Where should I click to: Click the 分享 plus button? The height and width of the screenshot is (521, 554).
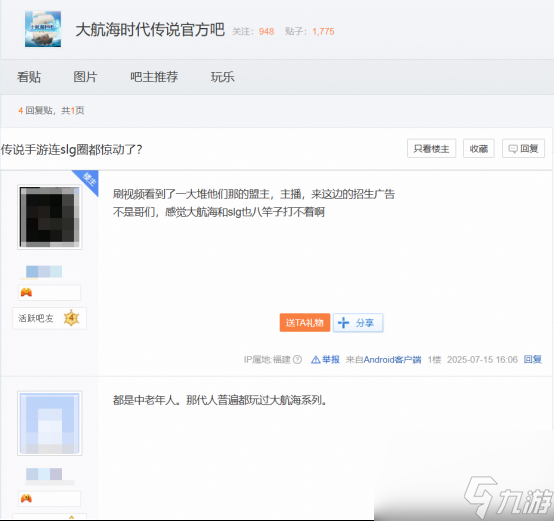(x=358, y=322)
